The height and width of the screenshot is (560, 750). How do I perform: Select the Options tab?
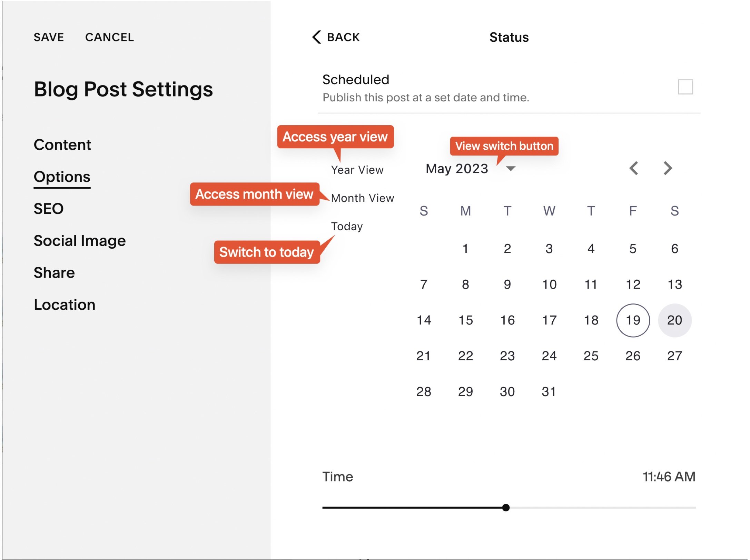(62, 177)
